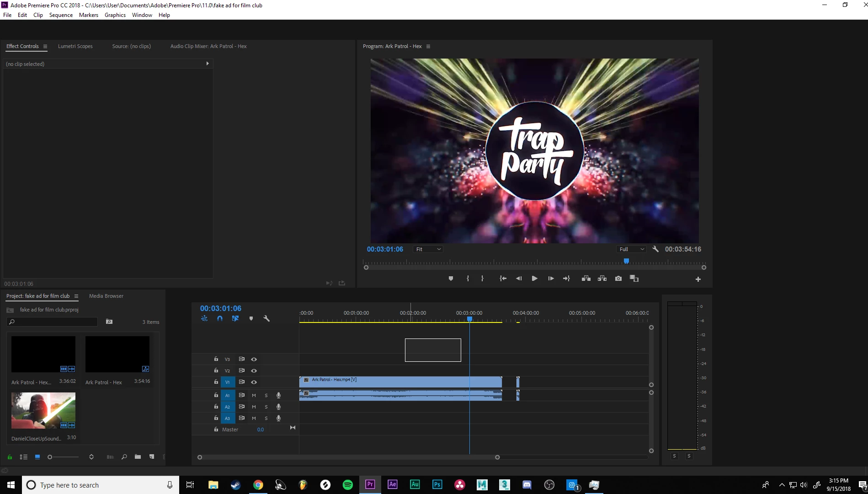The height and width of the screenshot is (494, 868).
Task: Click the timeline playhead handle
Action: [x=469, y=319]
